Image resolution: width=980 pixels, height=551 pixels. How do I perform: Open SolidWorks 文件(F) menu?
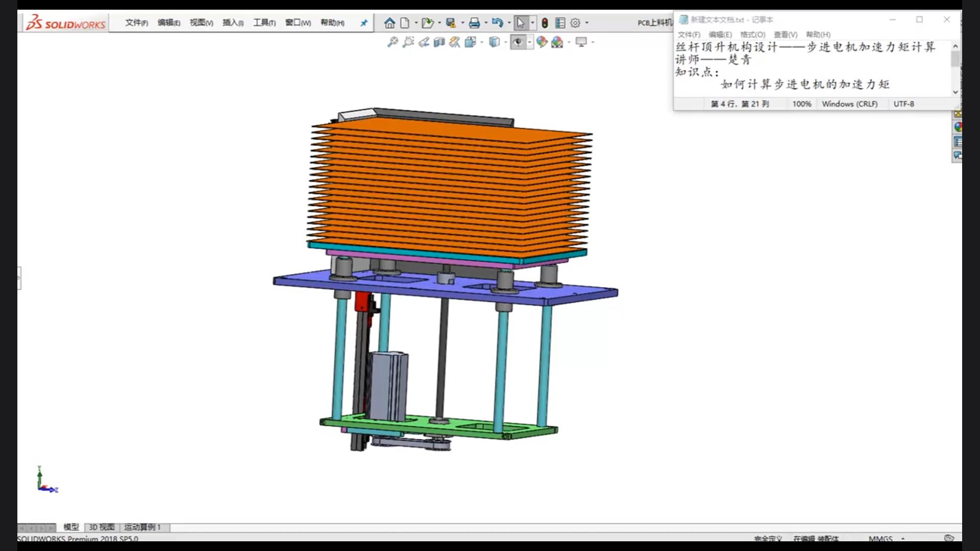[x=137, y=23]
